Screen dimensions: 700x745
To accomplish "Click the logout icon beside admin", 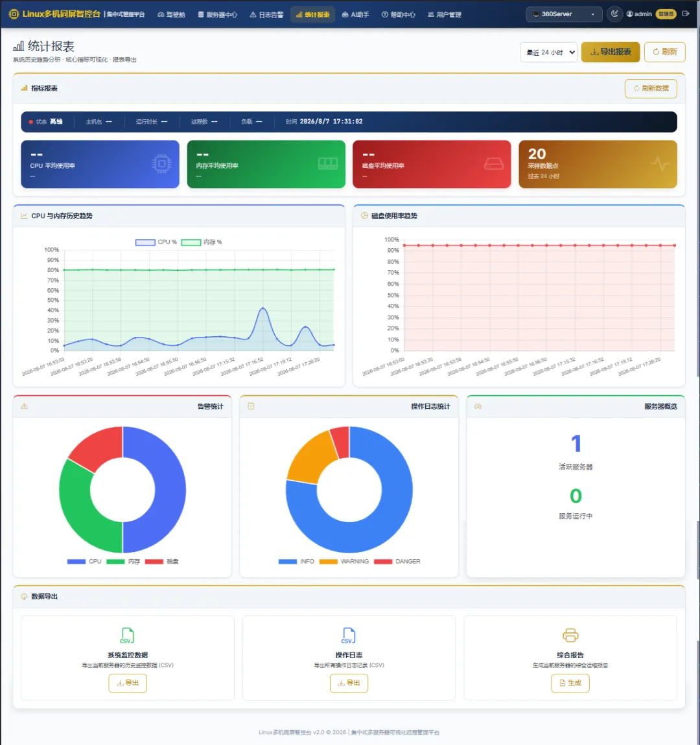I will (x=686, y=14).
